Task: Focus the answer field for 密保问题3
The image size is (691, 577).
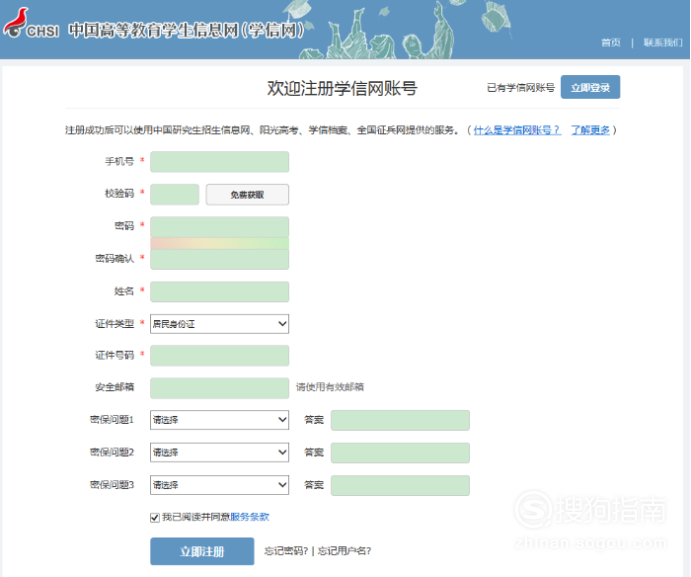Action: [x=400, y=485]
